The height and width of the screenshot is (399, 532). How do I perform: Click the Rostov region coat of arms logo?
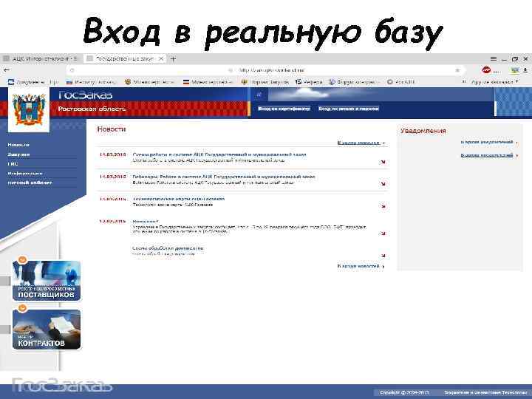point(29,109)
